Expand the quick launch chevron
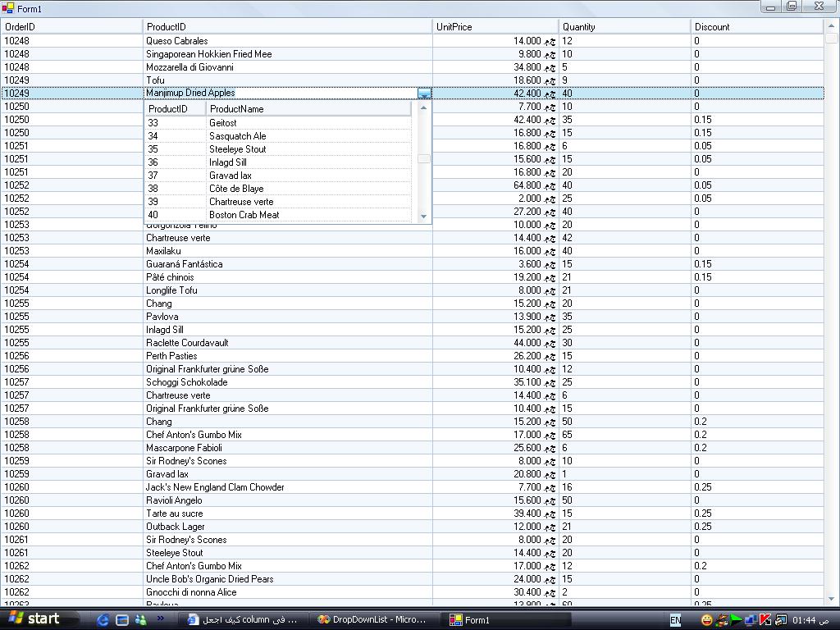The image size is (840, 630). (160, 619)
